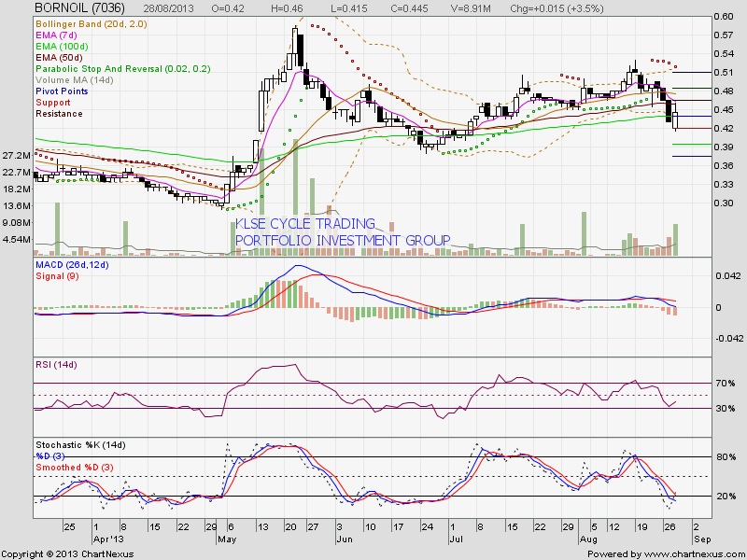The width and height of the screenshot is (747, 560).
Task: Select the date 28/08/2013 in header
Action: pos(169,8)
